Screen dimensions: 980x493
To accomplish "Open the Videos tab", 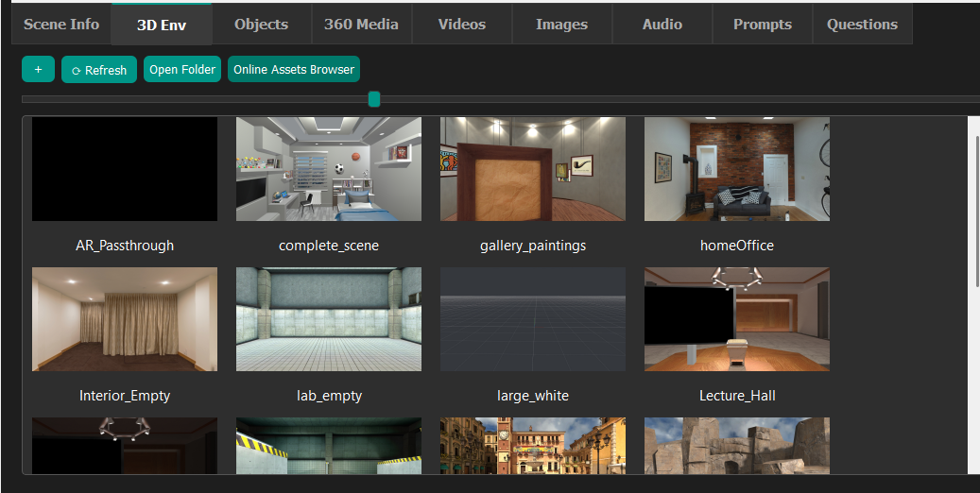I will point(462,25).
